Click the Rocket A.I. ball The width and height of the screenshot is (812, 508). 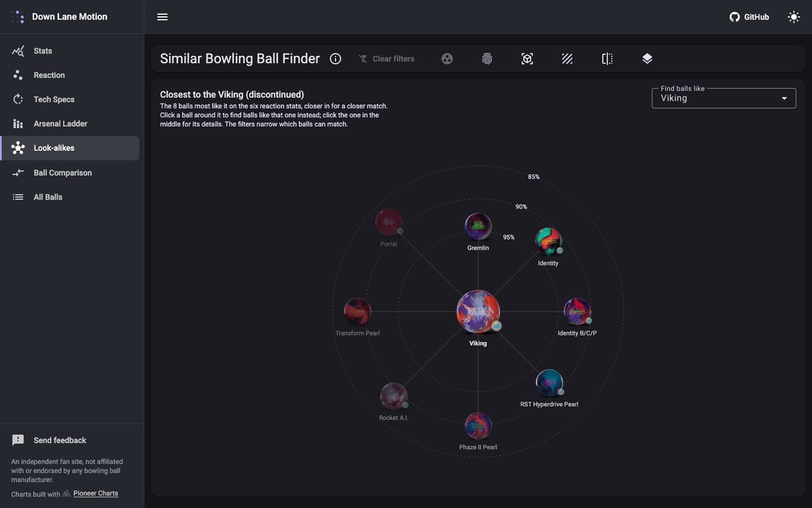click(394, 396)
